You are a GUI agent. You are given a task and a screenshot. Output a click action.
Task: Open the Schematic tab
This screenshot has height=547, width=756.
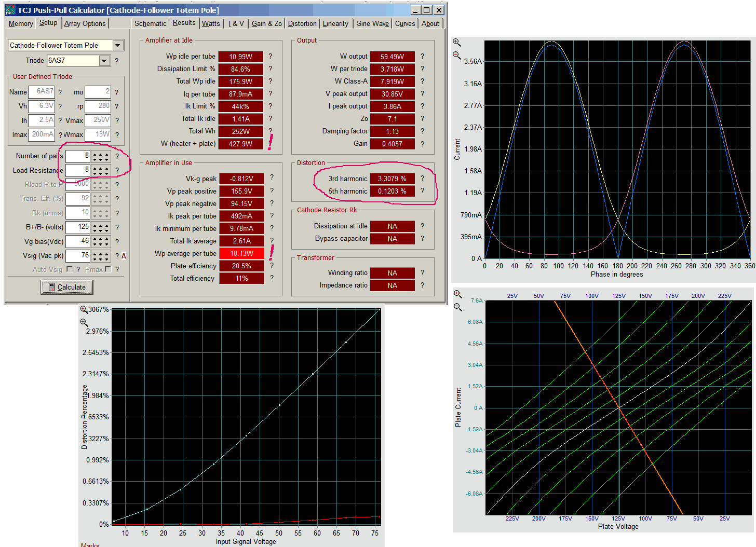[x=151, y=23]
